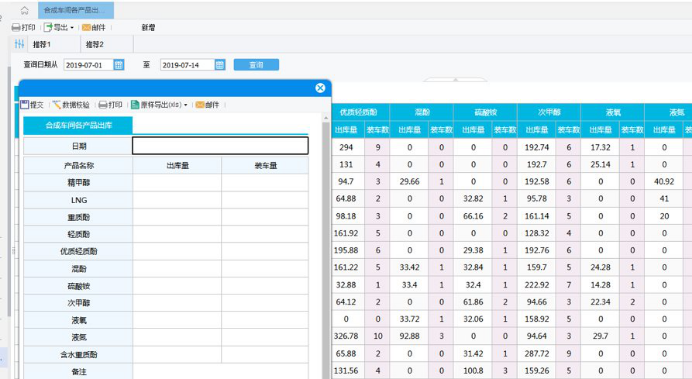Select the 合成车间各产品出库 sheet tab

pyautogui.click(x=78, y=125)
